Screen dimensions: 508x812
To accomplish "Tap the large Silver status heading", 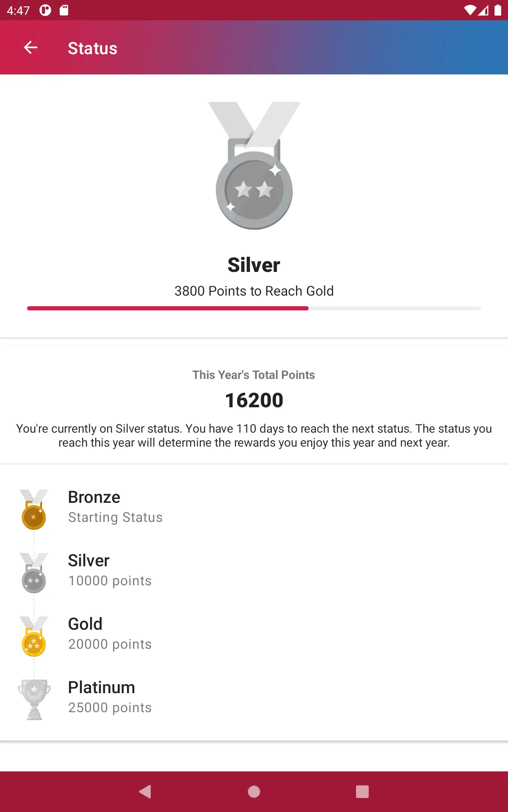I will [254, 265].
